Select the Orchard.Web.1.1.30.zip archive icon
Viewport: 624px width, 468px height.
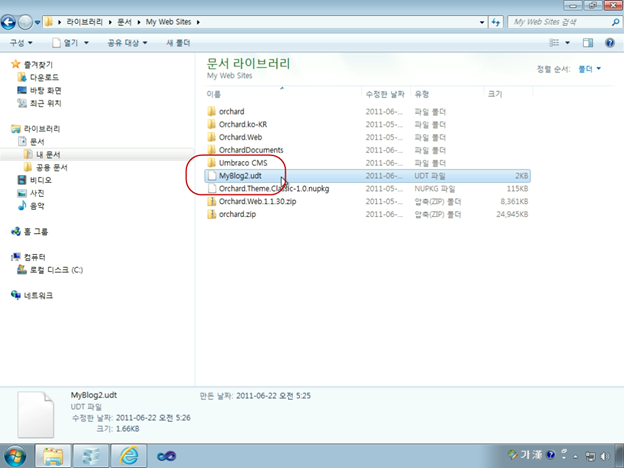[x=212, y=201]
